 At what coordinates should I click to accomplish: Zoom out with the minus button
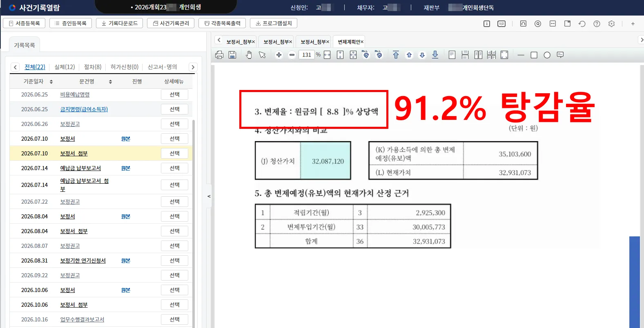(292, 55)
